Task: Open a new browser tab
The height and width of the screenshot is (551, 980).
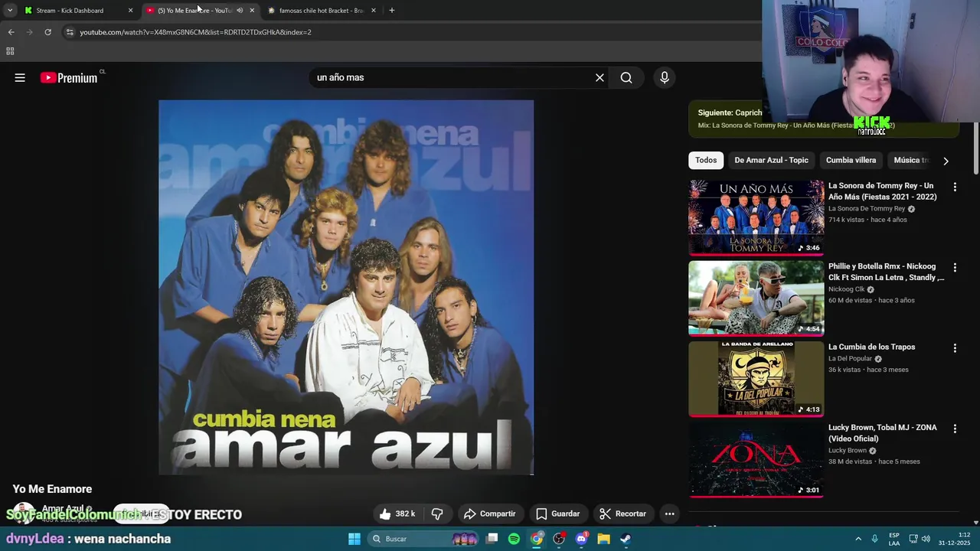Action: (392, 11)
